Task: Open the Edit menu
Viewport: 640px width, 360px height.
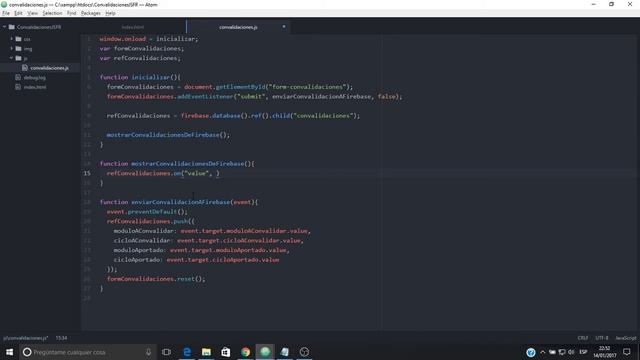Action: click(x=18, y=13)
